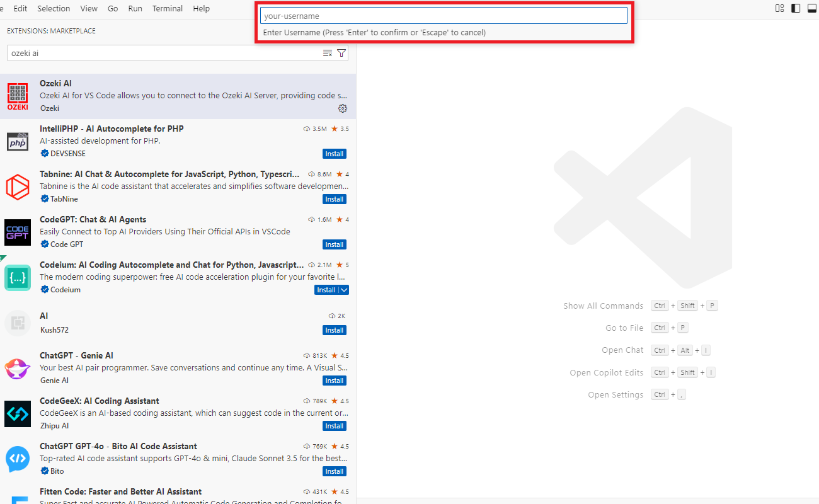Click the verified badge beside TabNine
The width and height of the screenshot is (819, 504).
(x=45, y=199)
